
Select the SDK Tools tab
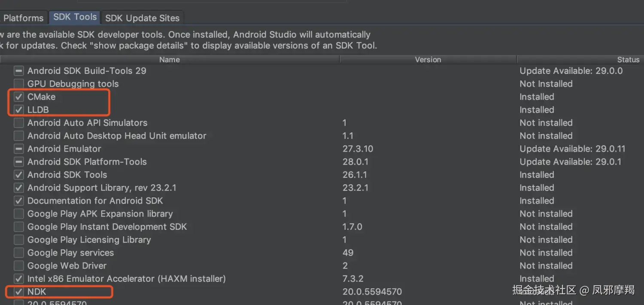pos(75,17)
